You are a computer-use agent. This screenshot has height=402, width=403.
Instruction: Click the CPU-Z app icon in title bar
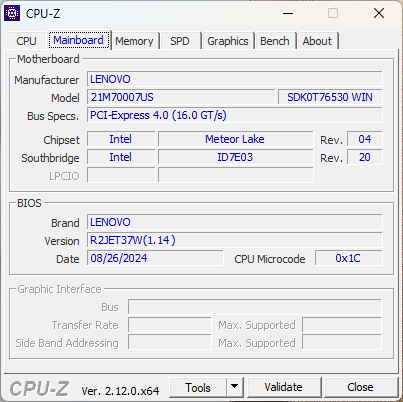(x=12, y=13)
